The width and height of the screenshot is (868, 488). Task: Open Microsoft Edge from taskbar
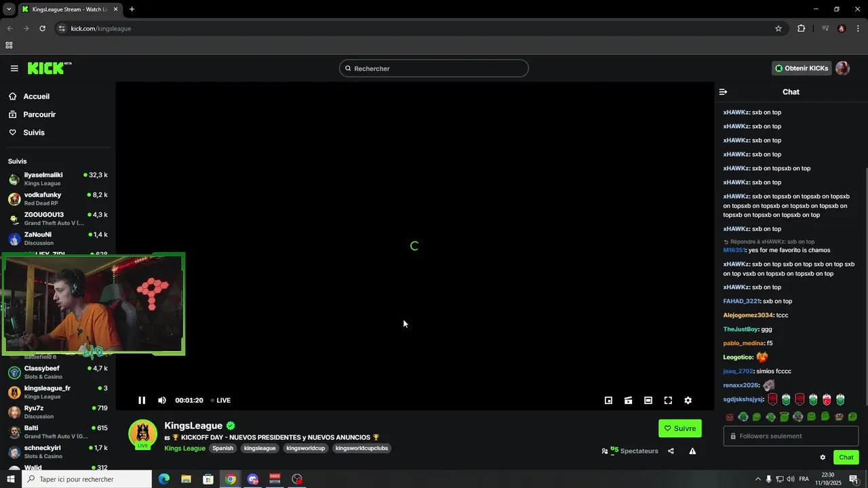[164, 479]
